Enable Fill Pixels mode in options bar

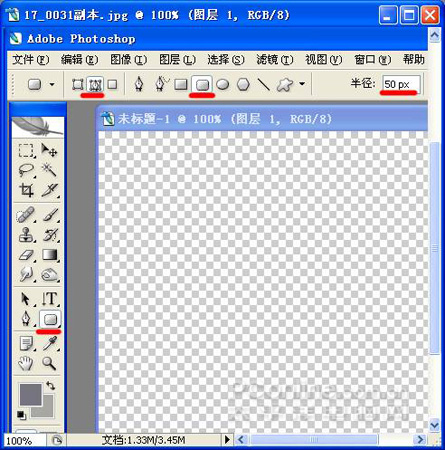pyautogui.click(x=113, y=84)
